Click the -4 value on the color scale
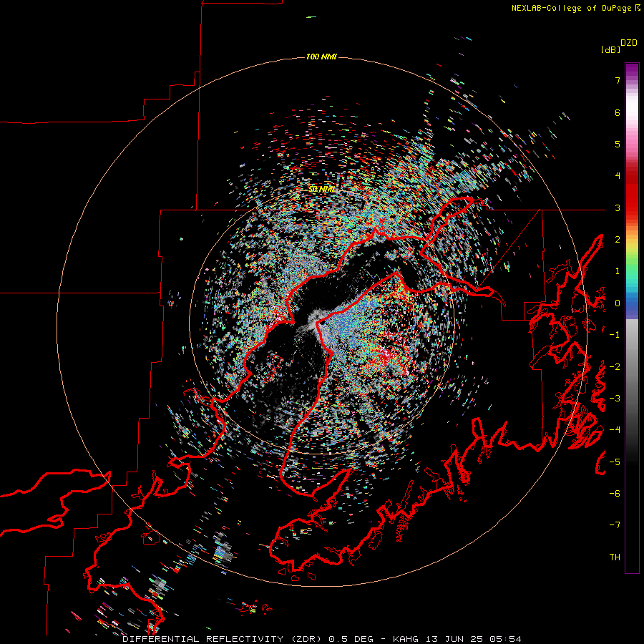Viewport: 644px width, 644px height. coord(615,429)
